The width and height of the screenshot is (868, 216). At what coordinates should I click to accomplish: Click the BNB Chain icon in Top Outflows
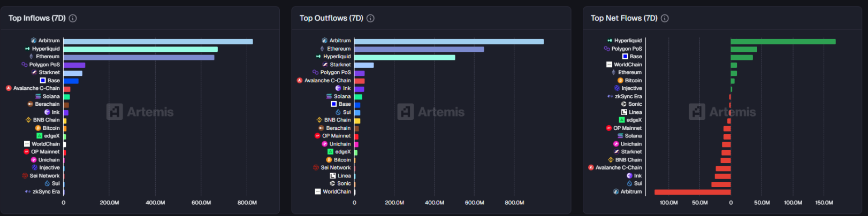tap(319, 120)
